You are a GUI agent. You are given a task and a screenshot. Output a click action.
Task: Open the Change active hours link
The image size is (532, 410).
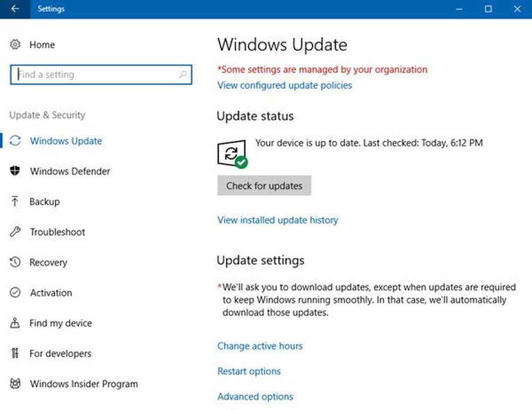[260, 346]
